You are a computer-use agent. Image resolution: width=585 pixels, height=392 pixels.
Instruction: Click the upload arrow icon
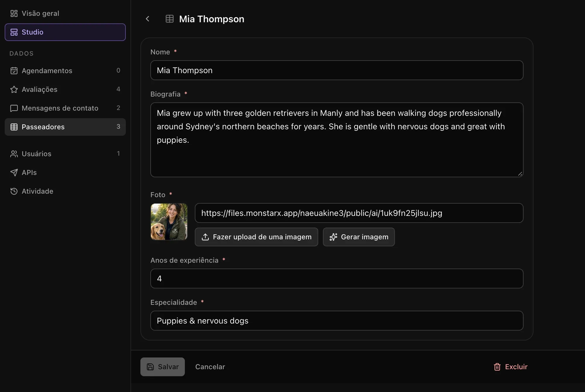[x=205, y=237]
